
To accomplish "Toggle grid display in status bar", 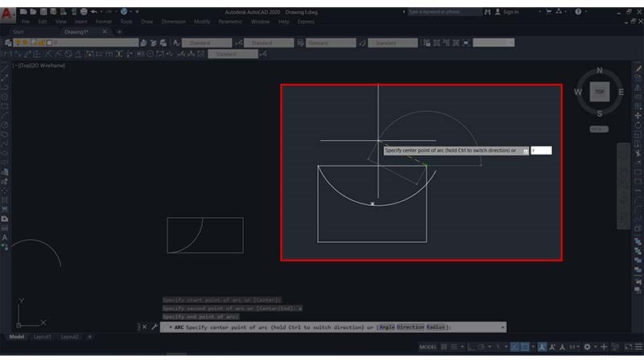I will point(445,347).
